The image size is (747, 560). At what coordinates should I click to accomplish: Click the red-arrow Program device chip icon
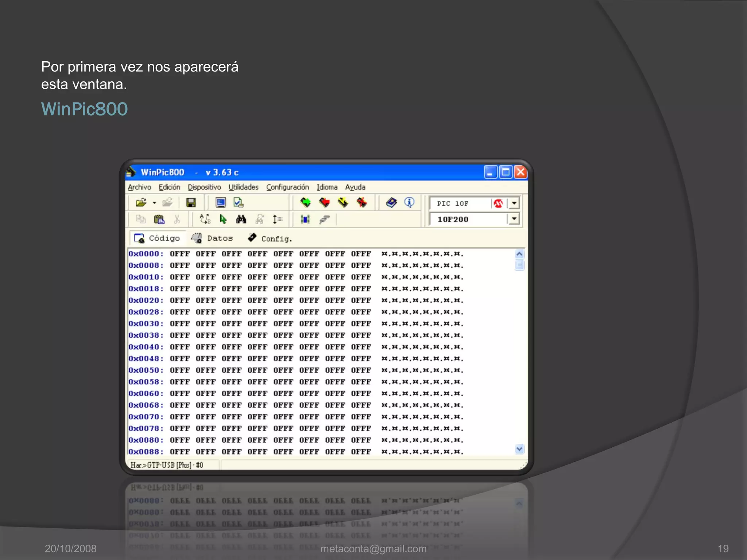pos(324,202)
